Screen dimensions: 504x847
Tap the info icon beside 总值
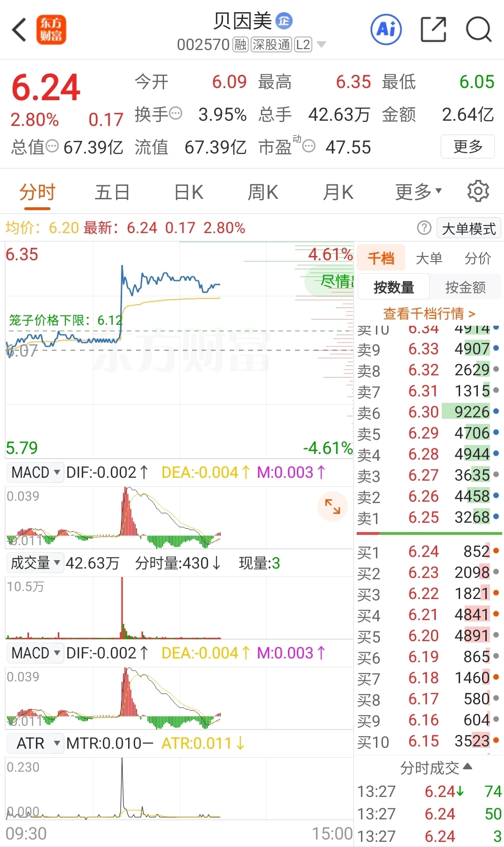(x=51, y=146)
